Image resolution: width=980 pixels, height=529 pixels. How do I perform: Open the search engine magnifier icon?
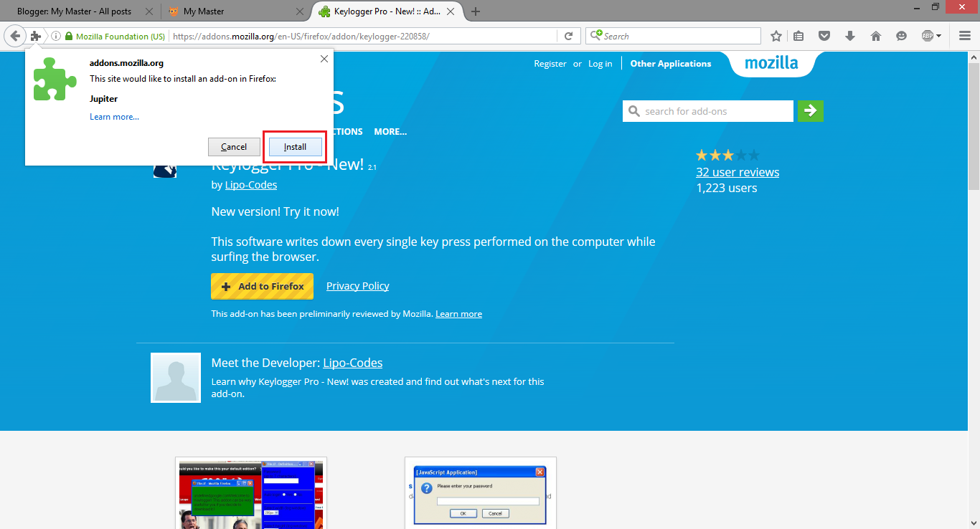click(595, 36)
